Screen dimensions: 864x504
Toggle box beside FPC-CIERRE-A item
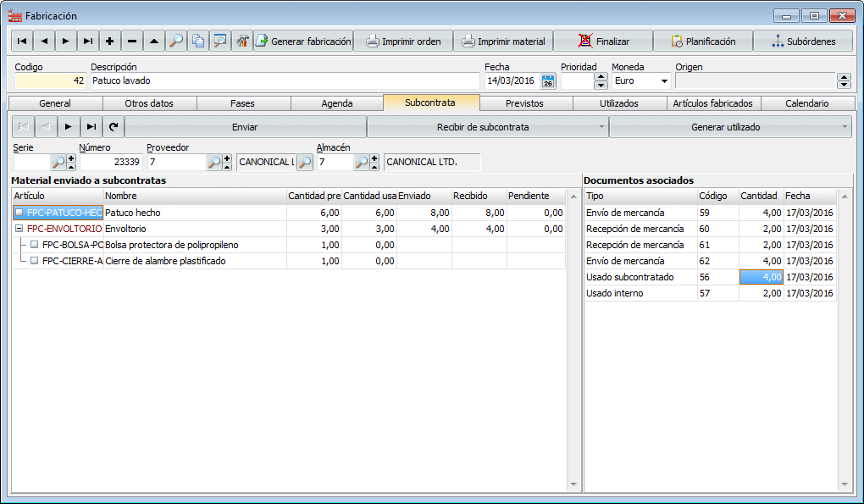point(35,261)
